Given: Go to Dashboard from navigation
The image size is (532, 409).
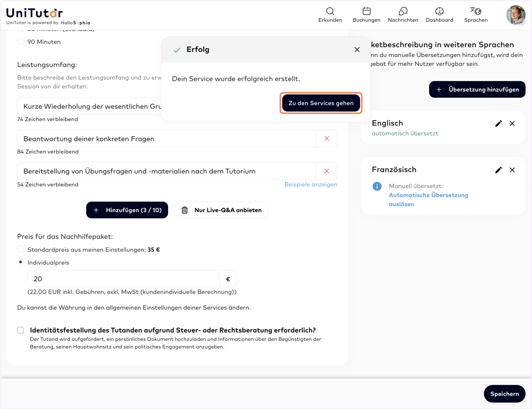Looking at the screenshot, I should 439,15.
